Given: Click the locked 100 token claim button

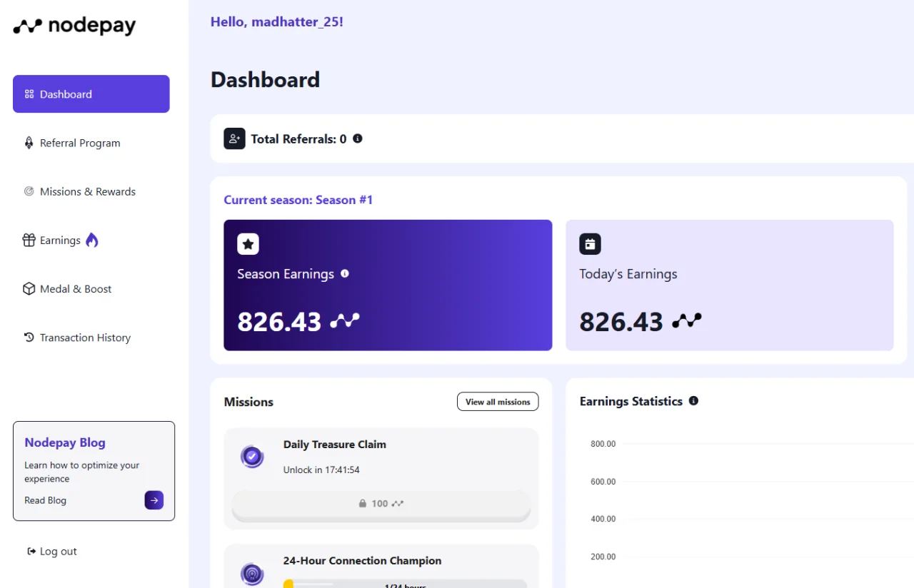Looking at the screenshot, I should 381,504.
